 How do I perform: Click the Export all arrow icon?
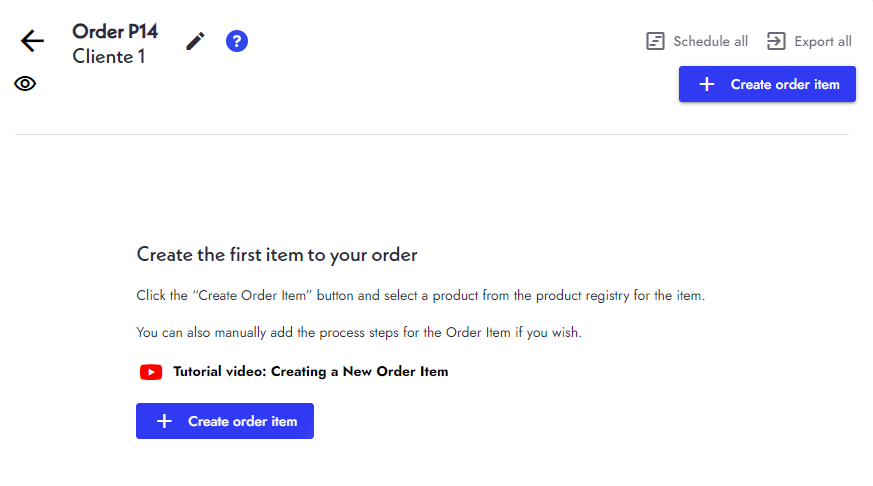(776, 41)
